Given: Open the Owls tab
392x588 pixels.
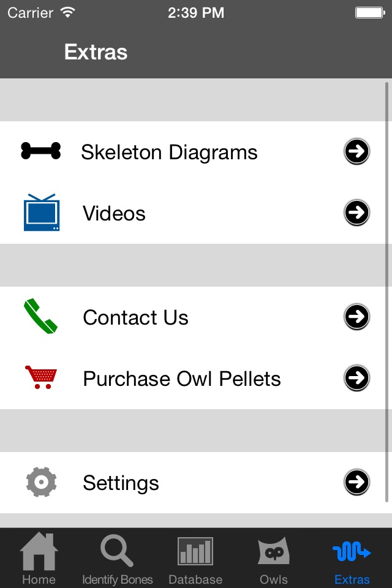Looking at the screenshot, I should 273,559.
